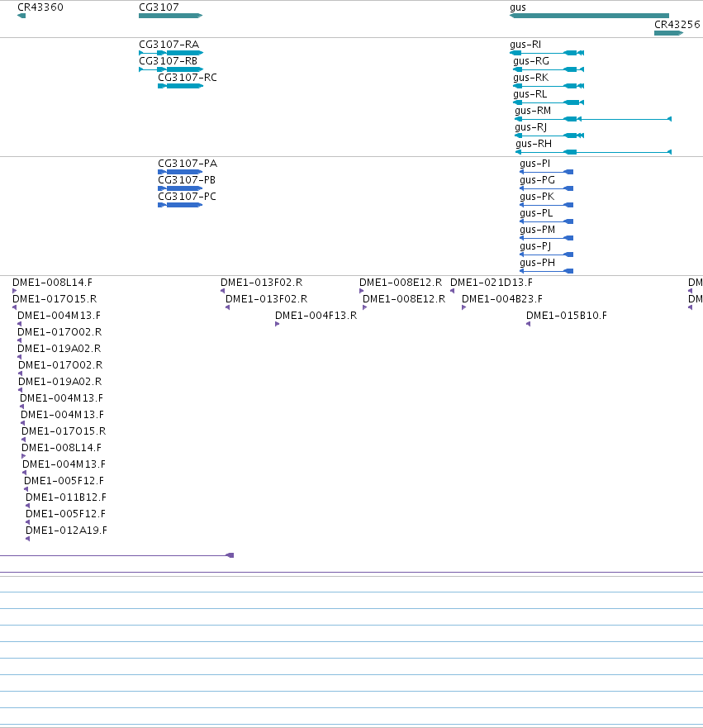Click the DME1-011B12.F feature label
Viewport: 703px width, 728px height.
pyautogui.click(x=66, y=497)
